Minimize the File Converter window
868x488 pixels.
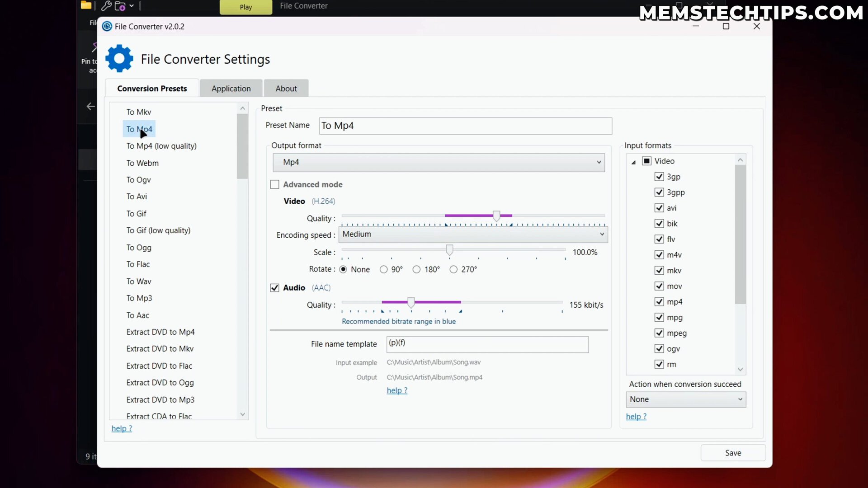696,26
